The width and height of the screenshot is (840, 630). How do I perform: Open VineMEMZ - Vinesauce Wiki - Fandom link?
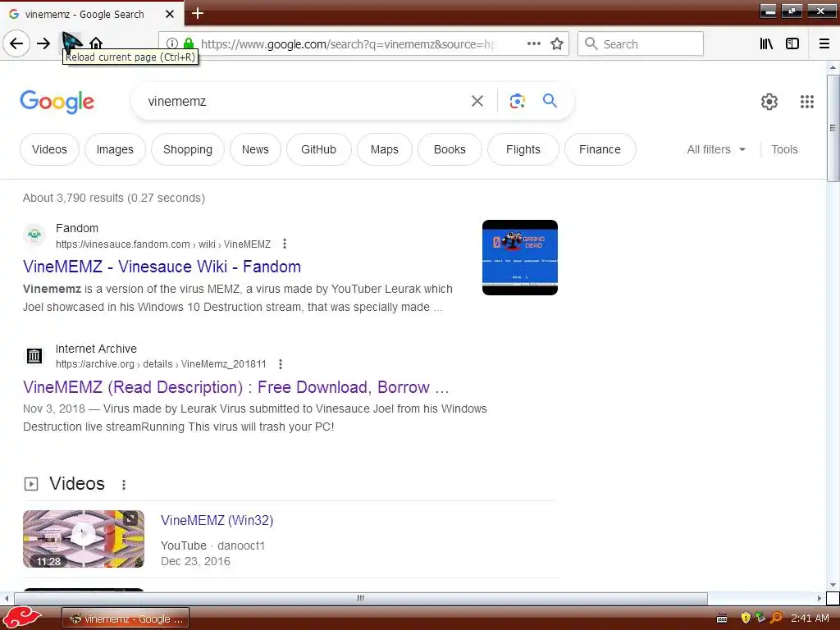pos(162,267)
